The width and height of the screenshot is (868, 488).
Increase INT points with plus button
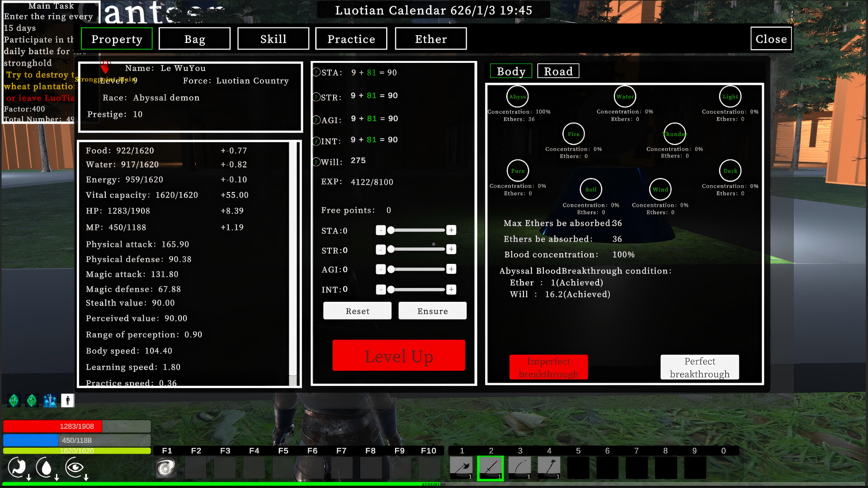pyautogui.click(x=451, y=289)
